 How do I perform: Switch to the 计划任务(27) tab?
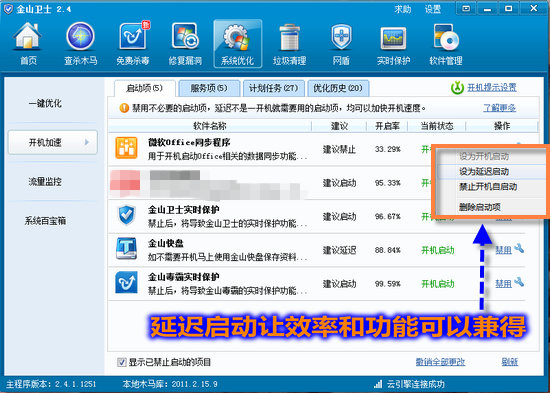click(x=274, y=88)
